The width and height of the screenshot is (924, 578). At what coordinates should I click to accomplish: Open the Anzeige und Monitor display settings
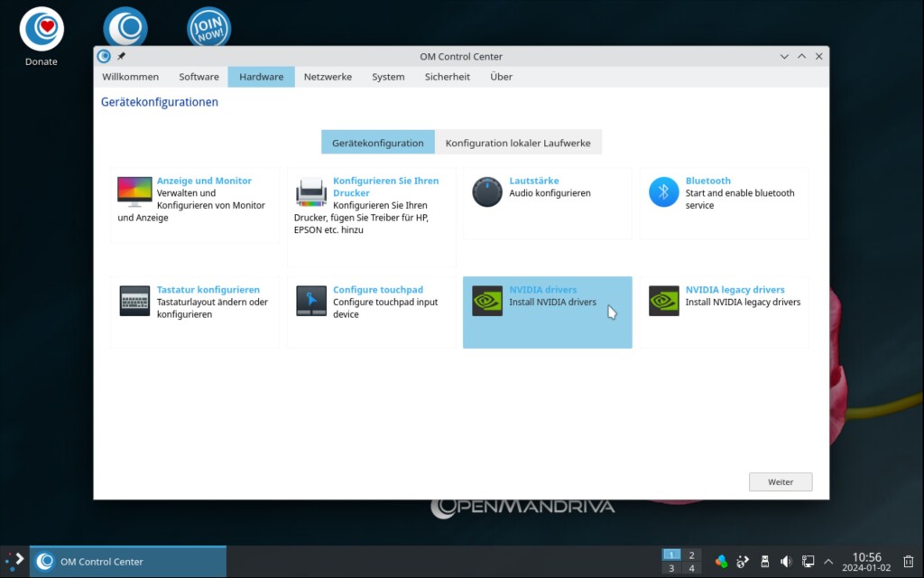[x=195, y=205]
